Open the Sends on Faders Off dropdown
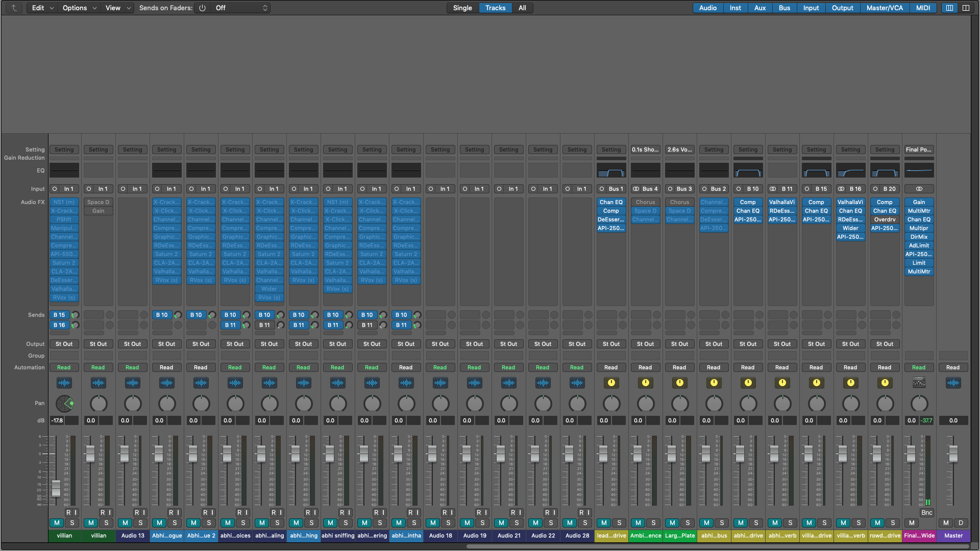Image resolution: width=980 pixels, height=551 pixels. pyautogui.click(x=240, y=8)
